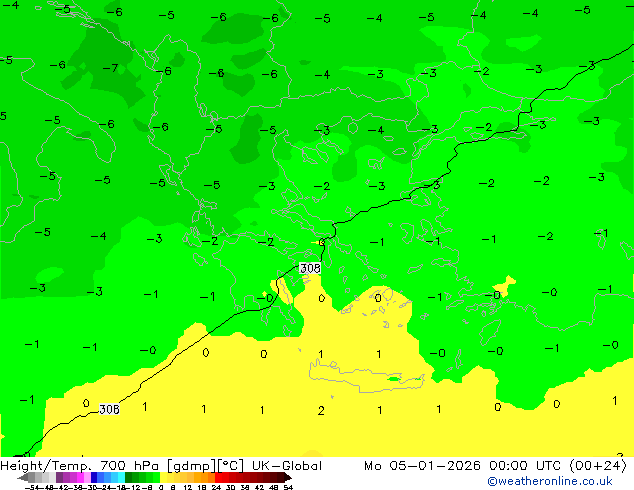Open the weatheronline.co.uk copyright link
This screenshot has height=490, width=634.
click(550, 481)
